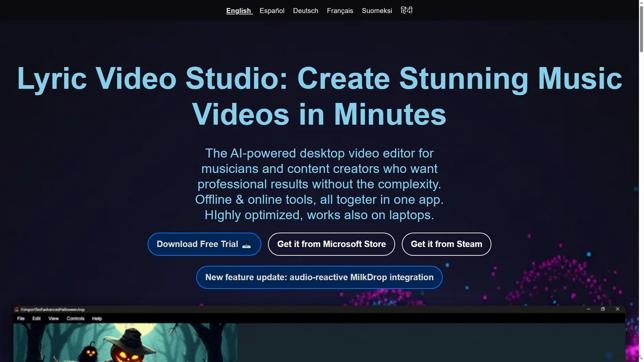Image resolution: width=644 pixels, height=362 pixels.
Task: Click the AI-powered desktop video editor tagline
Action: coord(319,184)
